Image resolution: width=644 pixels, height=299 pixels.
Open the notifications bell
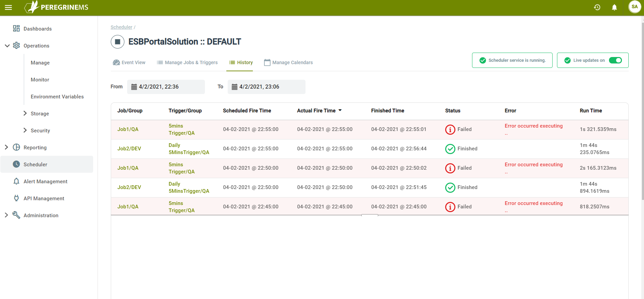click(x=614, y=7)
